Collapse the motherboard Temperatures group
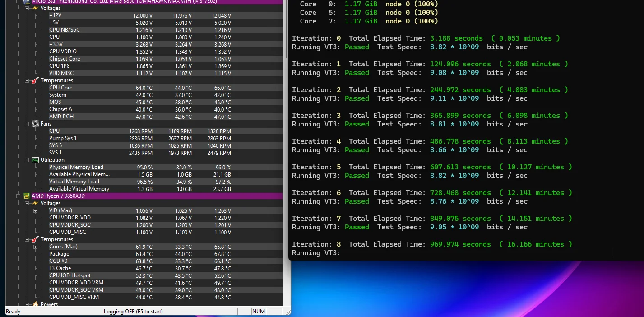This screenshot has height=317, width=644. pyautogui.click(x=27, y=80)
